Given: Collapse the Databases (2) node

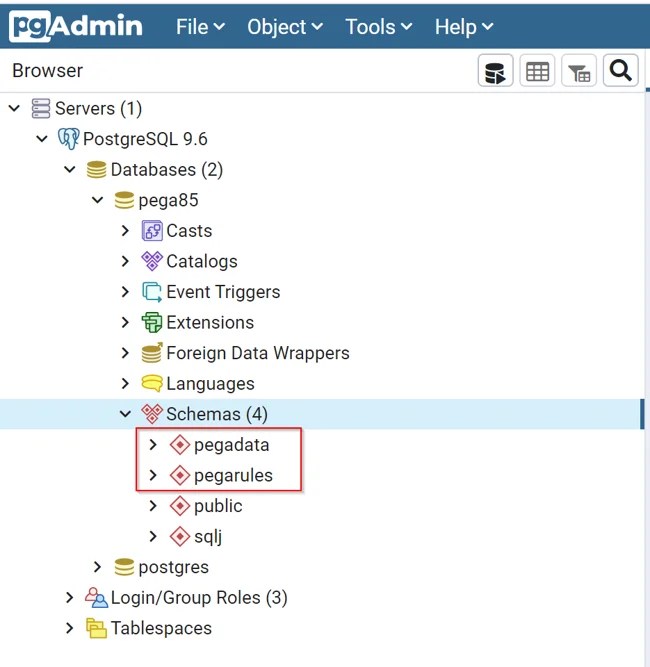Looking at the screenshot, I should tap(70, 170).
